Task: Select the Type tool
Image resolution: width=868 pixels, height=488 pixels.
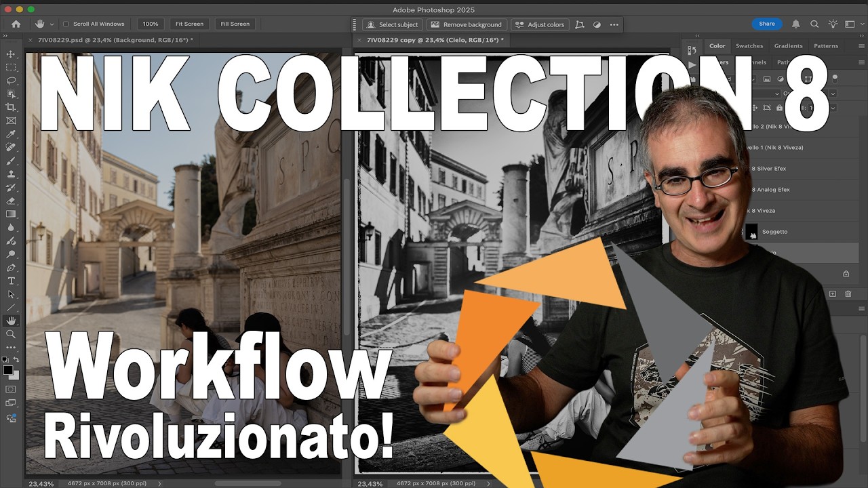Action: 11,281
